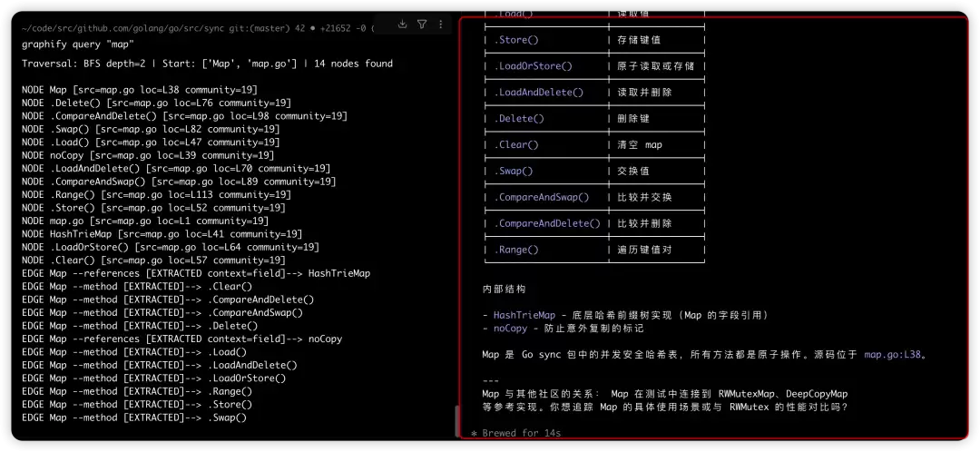Click the download output icon
The height and width of the screenshot is (452, 980).
[403, 25]
